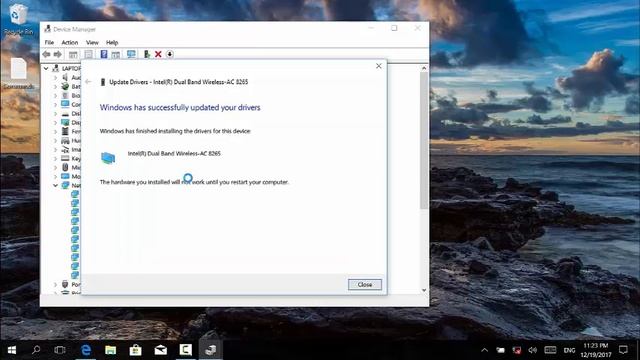This screenshot has height=360, width=640.
Task: Open the Mail app from taskbar
Action: (160, 350)
